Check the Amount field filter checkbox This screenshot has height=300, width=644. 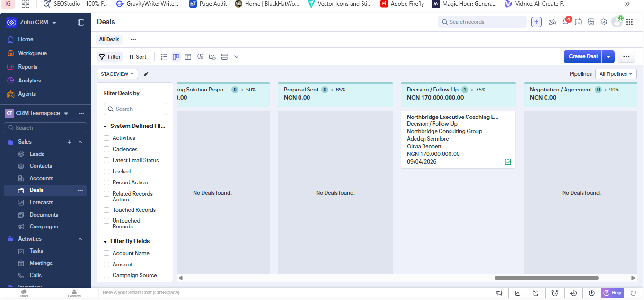click(106, 264)
